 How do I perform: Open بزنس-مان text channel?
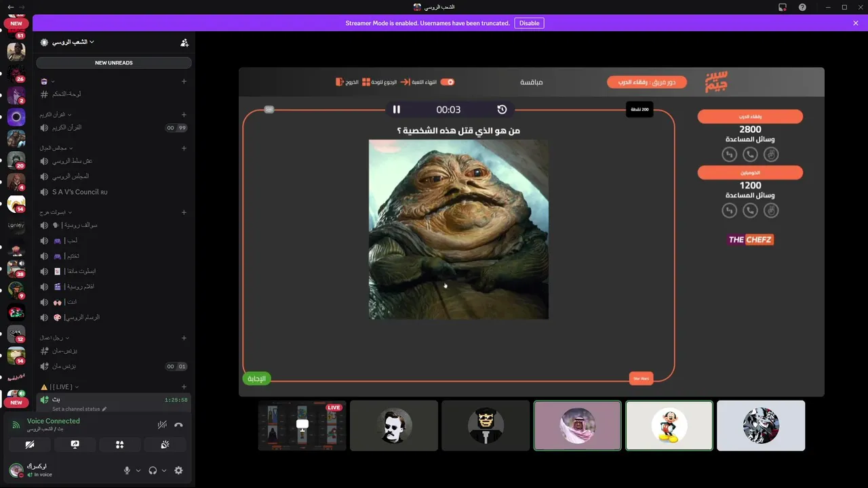click(113, 351)
